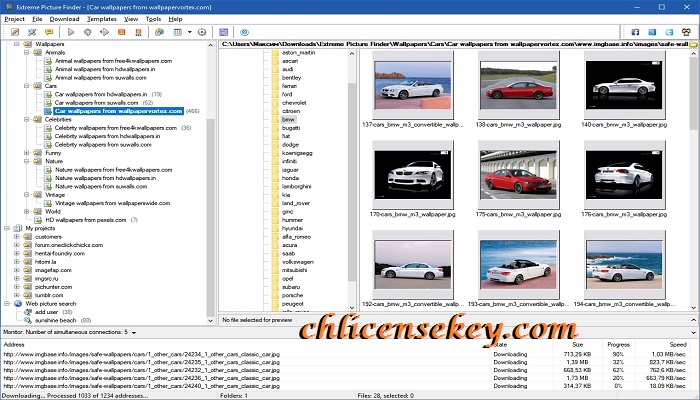Open the View menu
The image size is (700, 400).
click(131, 19)
